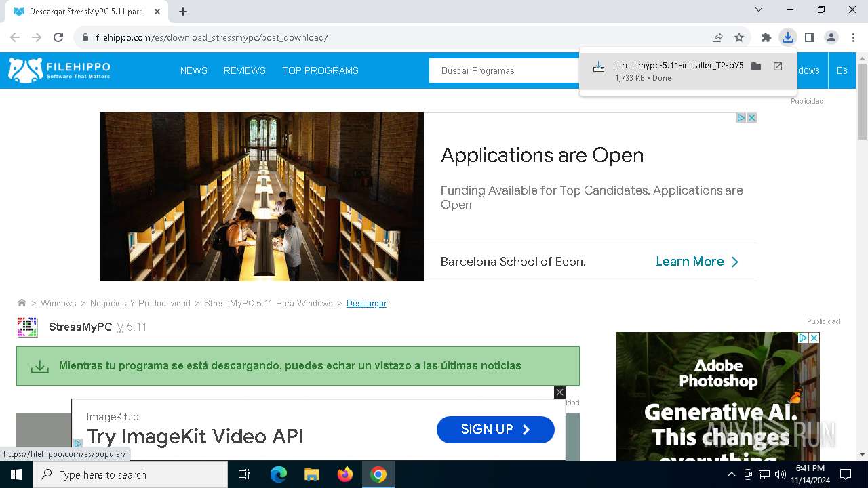The height and width of the screenshot is (488, 868).
Task: Open downloaded file in new tab icon
Action: point(778,66)
